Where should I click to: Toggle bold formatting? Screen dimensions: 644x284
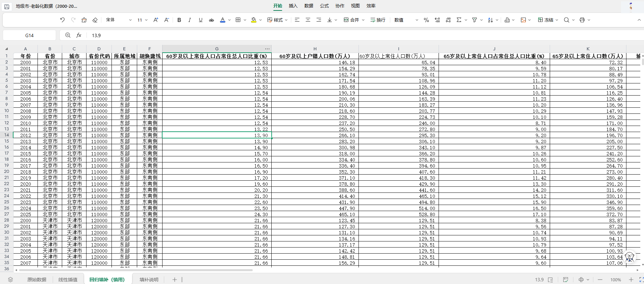179,20
